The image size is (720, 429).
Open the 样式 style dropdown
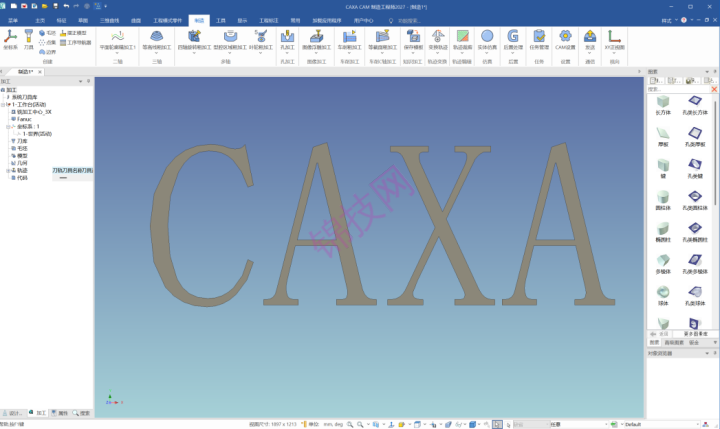669,21
